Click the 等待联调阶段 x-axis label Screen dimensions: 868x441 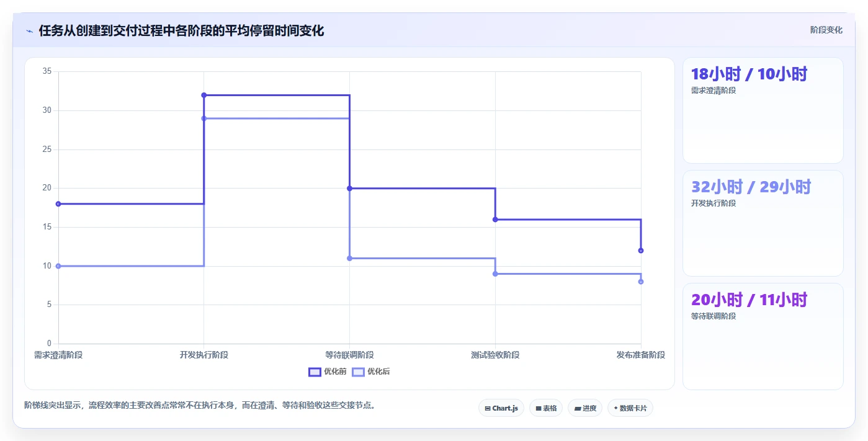[x=349, y=355]
